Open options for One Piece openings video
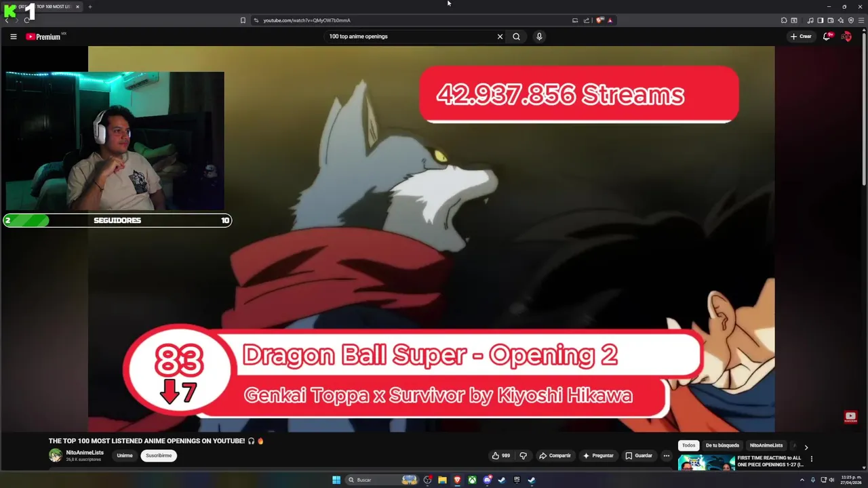Viewport: 868px width, 488px height. pyautogui.click(x=811, y=459)
